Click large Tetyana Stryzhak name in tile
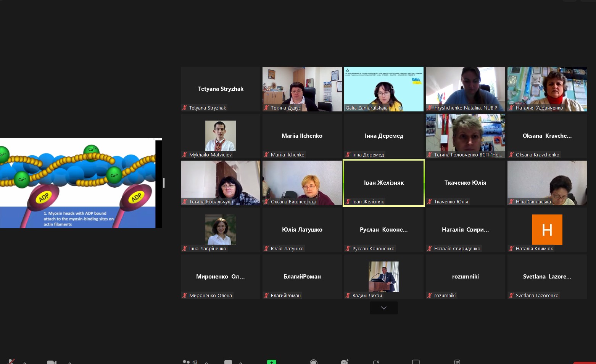 (221, 89)
